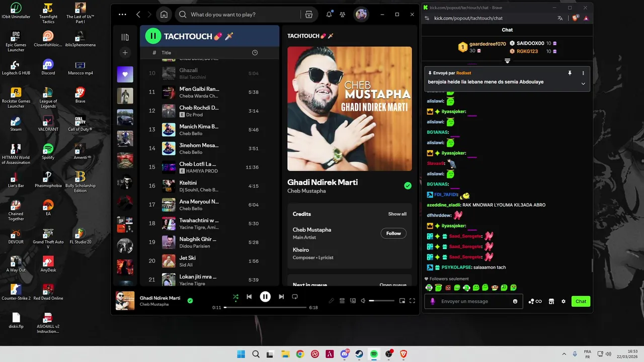This screenshot has width=644, height=362.
Task: Open Spotify profile avatar menu
Action: (361, 15)
